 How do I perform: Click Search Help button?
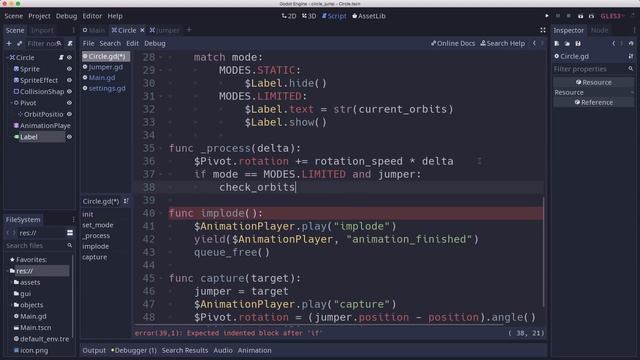click(503, 43)
